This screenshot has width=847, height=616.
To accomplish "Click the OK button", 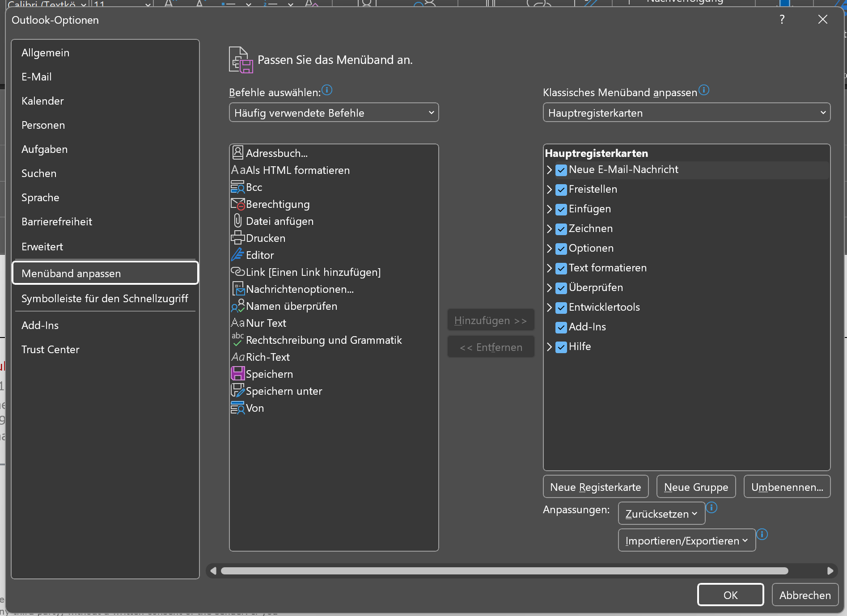I will (x=730, y=595).
